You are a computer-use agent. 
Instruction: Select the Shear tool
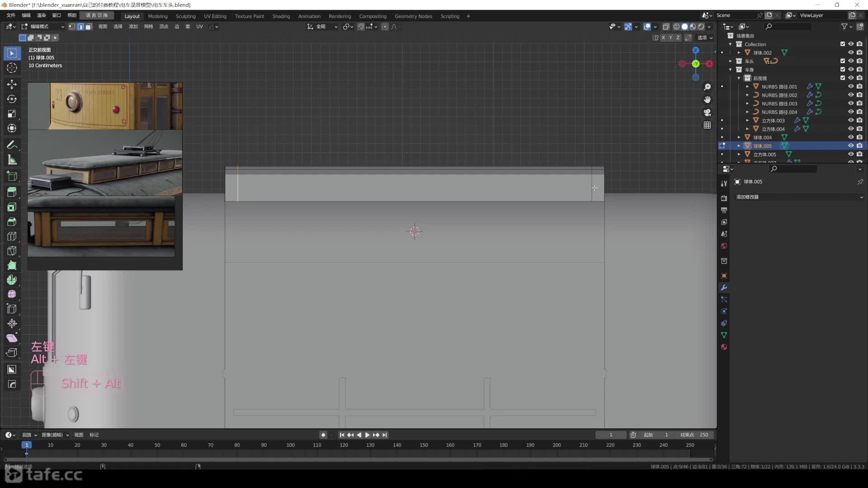point(12,338)
